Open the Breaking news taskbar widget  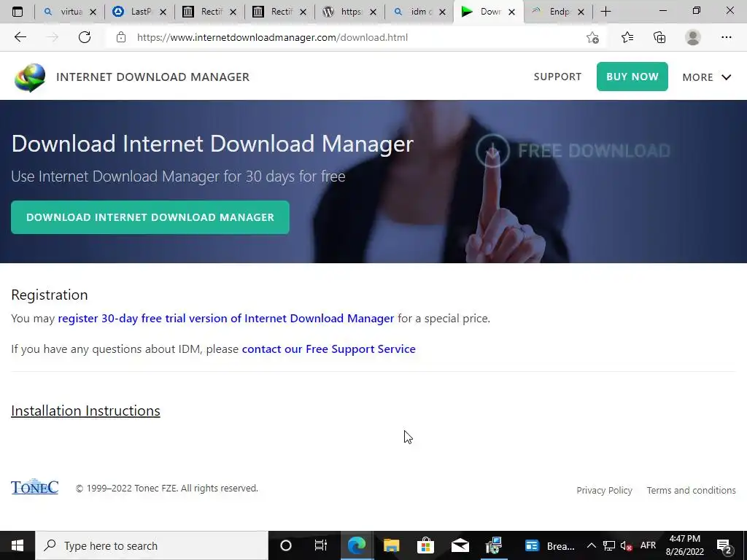550,545
